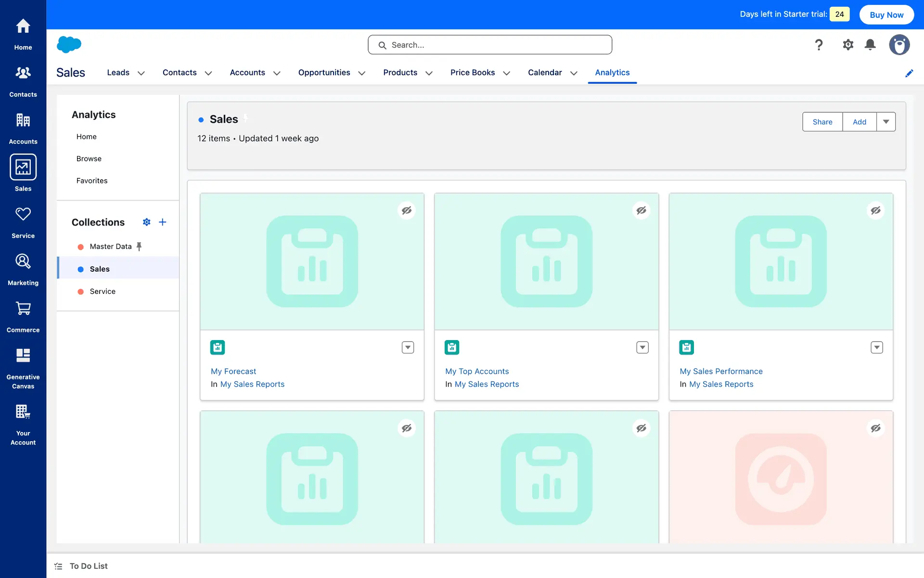Toggle preview eye on My Top Accounts card

pos(641,210)
